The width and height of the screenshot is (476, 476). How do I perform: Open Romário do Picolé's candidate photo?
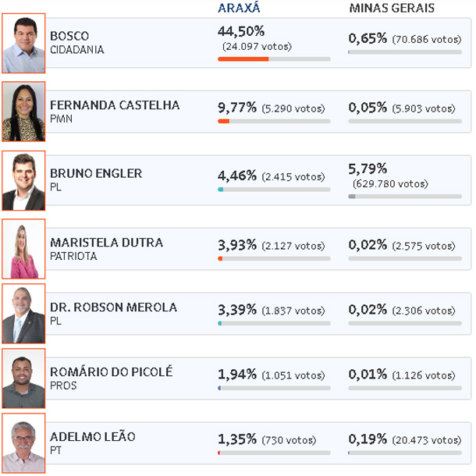(x=23, y=378)
